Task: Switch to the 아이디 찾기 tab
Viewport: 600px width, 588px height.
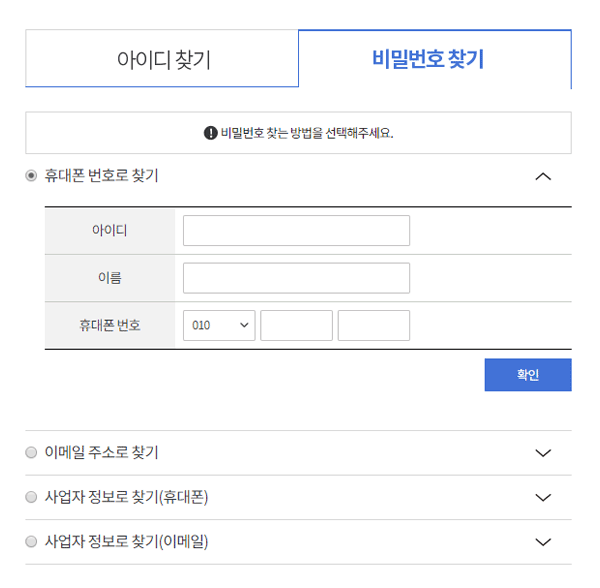Action: [162, 58]
